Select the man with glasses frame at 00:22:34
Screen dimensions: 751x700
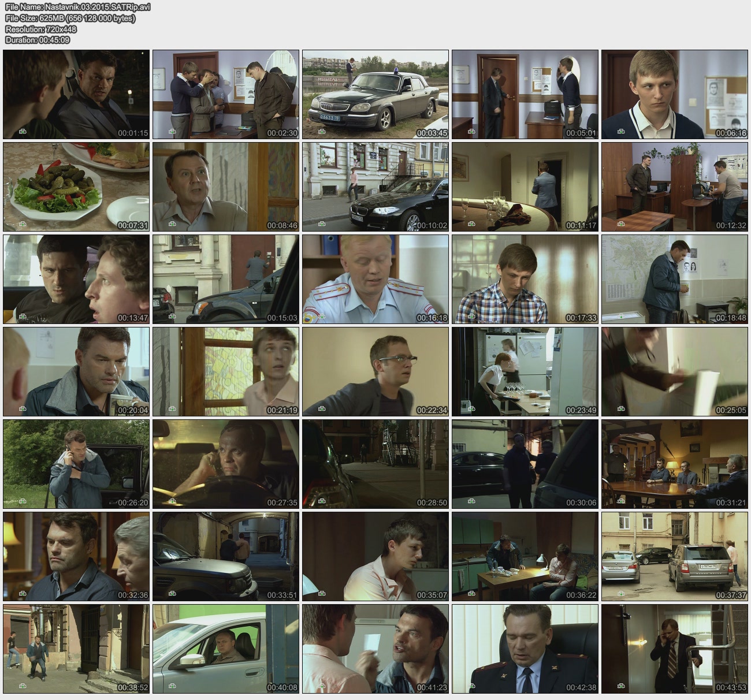[375, 371]
